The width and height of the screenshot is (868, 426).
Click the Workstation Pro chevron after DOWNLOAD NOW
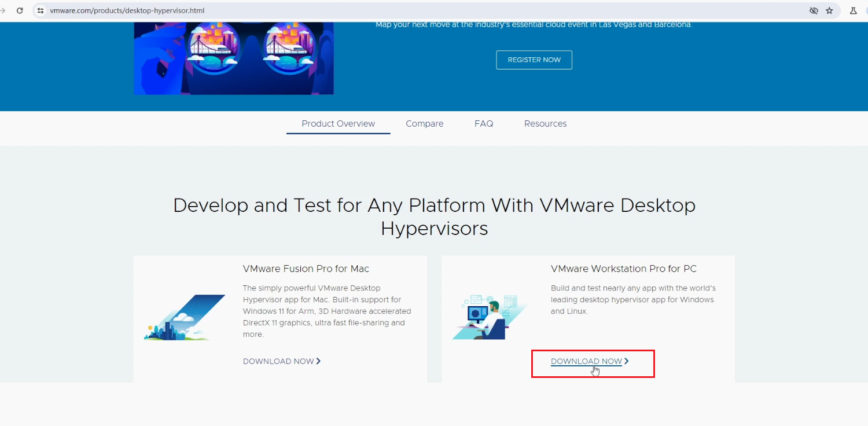tap(626, 361)
